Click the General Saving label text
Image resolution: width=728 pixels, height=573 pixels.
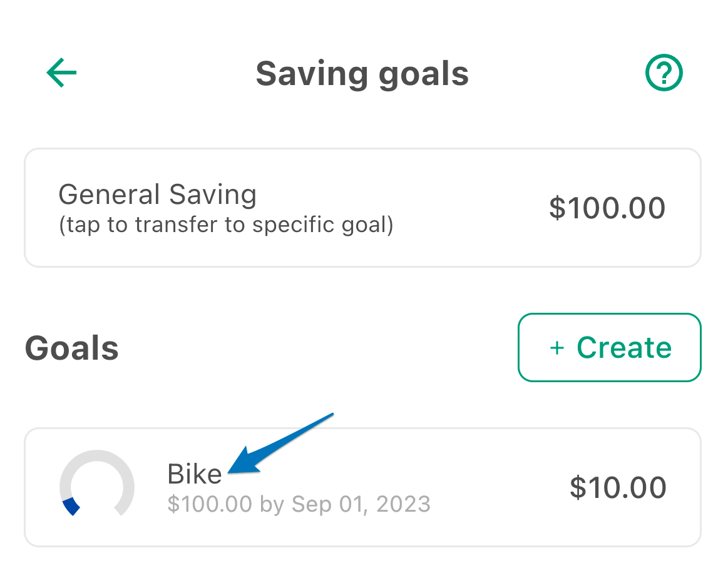(157, 195)
